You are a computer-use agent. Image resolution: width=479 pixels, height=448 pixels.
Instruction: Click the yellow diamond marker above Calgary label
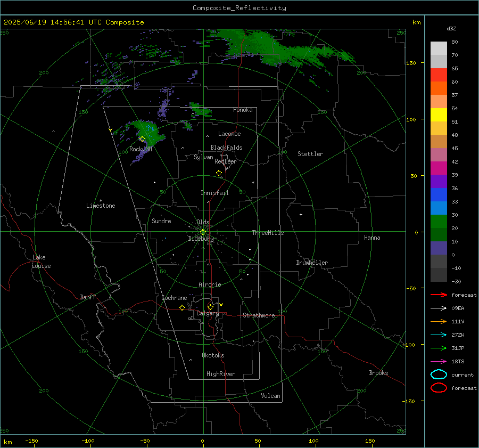[210, 307]
